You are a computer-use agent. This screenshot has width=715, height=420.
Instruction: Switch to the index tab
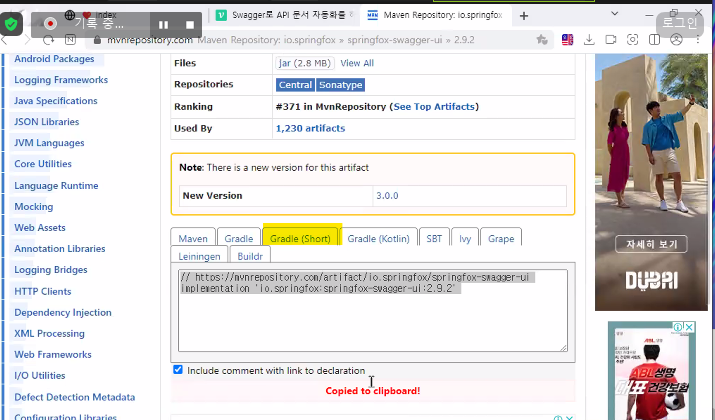click(106, 15)
